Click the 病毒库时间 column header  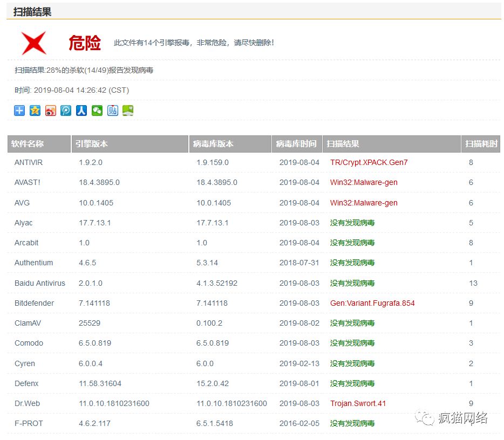coord(297,143)
